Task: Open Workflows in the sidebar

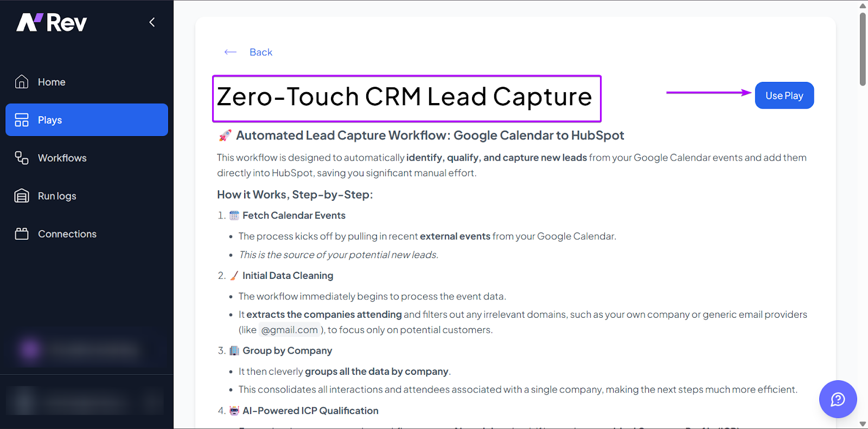Action: pos(87,158)
